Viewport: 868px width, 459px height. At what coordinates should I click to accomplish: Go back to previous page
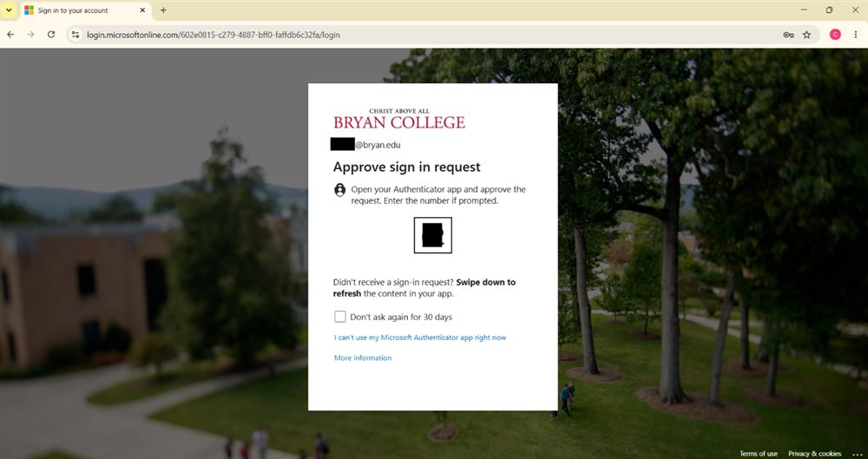click(x=10, y=35)
